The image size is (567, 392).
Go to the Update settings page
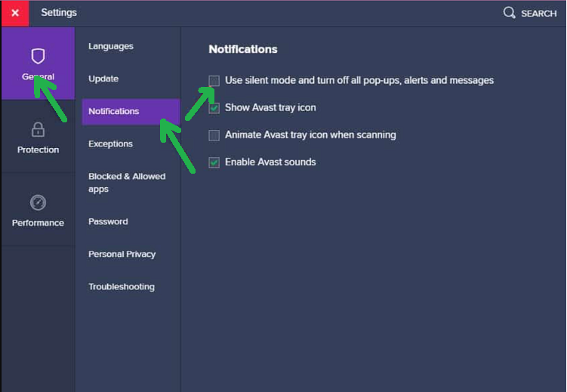103,79
